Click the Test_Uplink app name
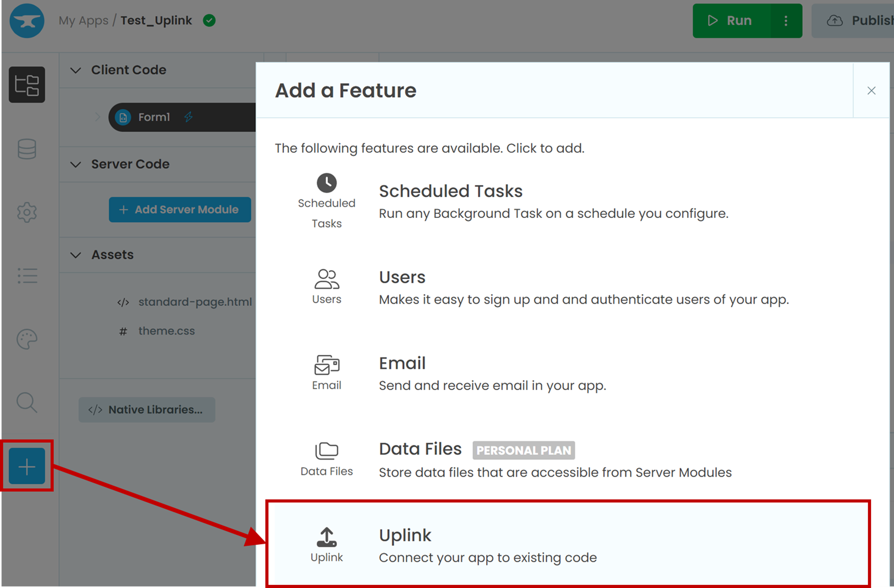This screenshot has width=894, height=588. (x=156, y=20)
